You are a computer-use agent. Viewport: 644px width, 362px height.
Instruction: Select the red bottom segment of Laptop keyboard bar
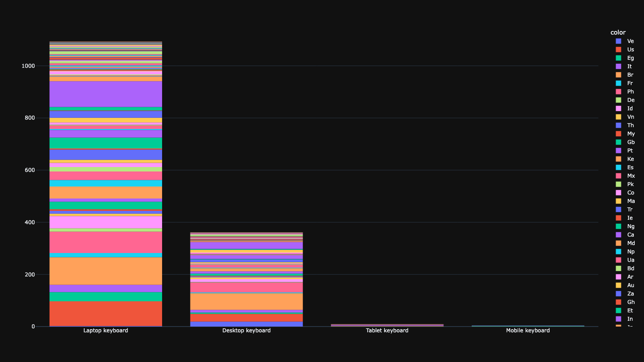(x=106, y=314)
